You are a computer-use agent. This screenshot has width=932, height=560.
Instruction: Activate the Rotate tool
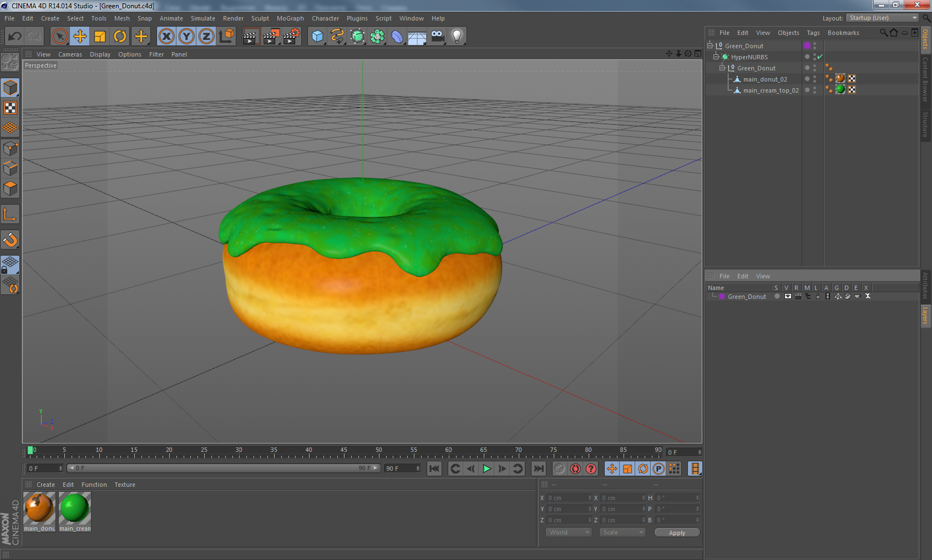pos(120,37)
